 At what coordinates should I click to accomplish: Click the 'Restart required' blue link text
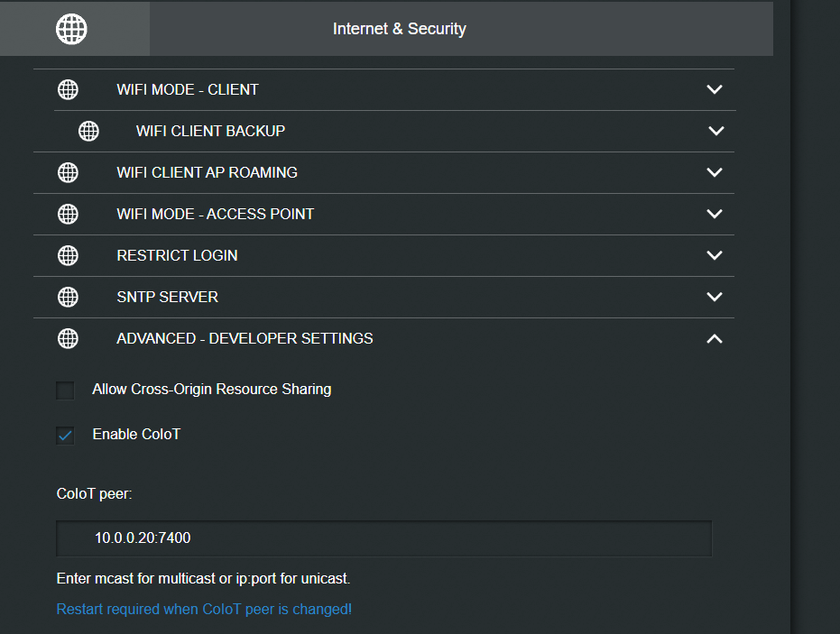click(x=204, y=609)
